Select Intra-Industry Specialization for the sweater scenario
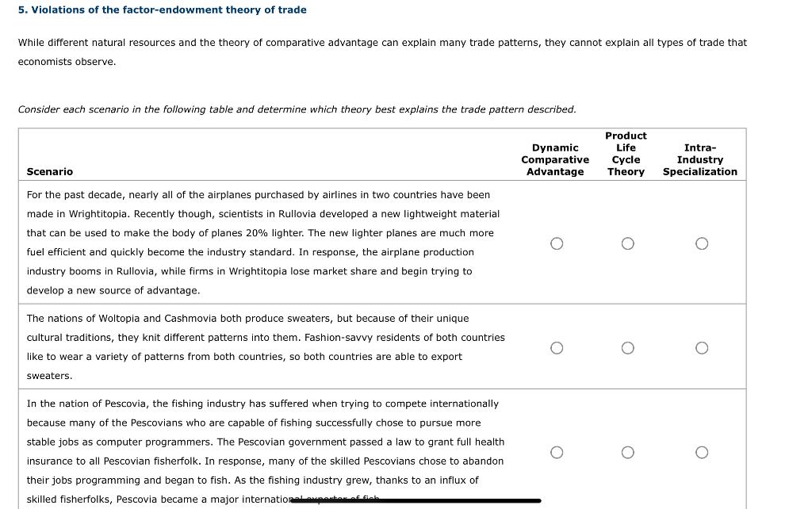Viewport: 812px width, 509px height. 702,347
